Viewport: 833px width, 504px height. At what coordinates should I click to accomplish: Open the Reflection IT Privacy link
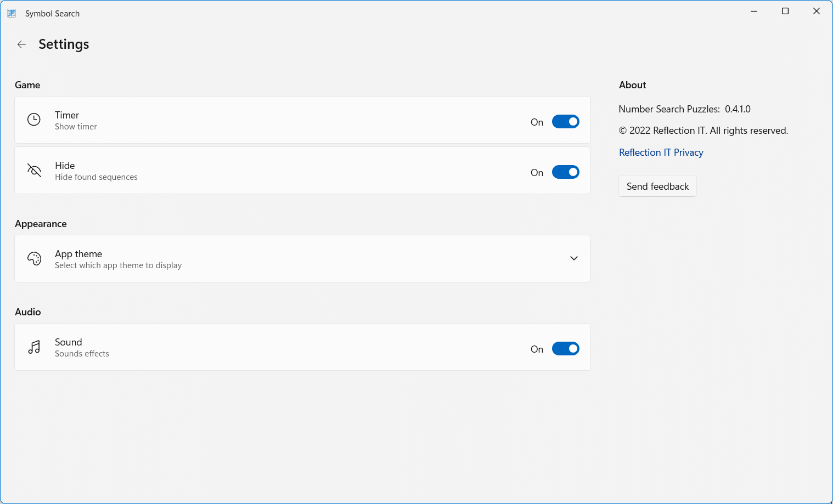pyautogui.click(x=661, y=152)
